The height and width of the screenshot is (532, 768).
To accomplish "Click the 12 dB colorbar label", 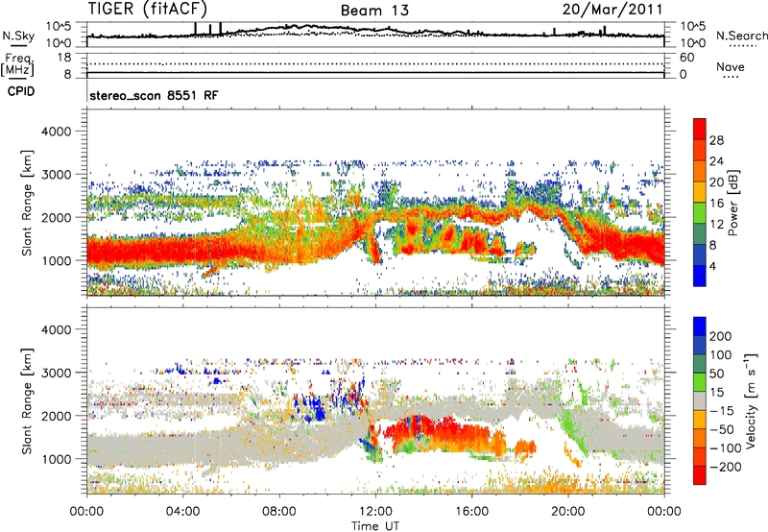I will click(x=716, y=225).
